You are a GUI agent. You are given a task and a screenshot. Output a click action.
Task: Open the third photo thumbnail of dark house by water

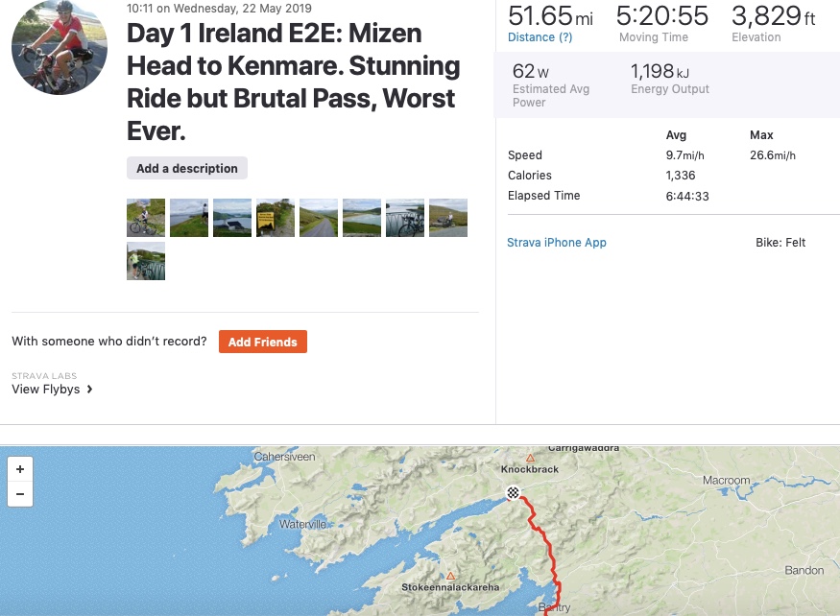pos(232,218)
